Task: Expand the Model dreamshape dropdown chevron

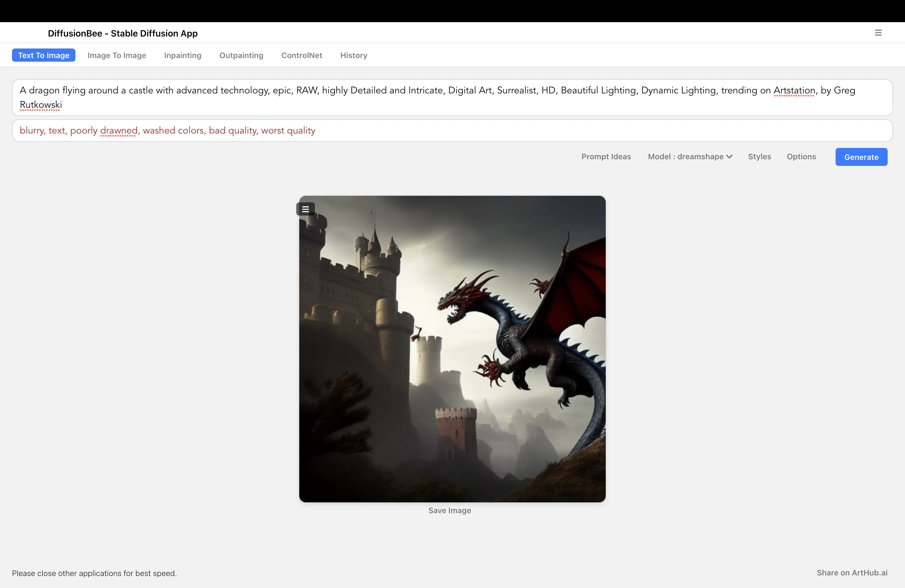Action: click(729, 157)
